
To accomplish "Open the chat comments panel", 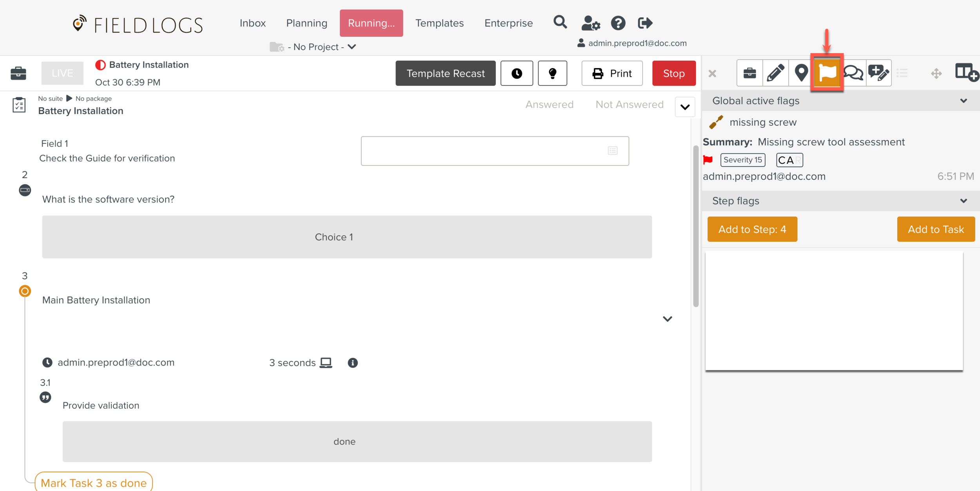I will (853, 73).
